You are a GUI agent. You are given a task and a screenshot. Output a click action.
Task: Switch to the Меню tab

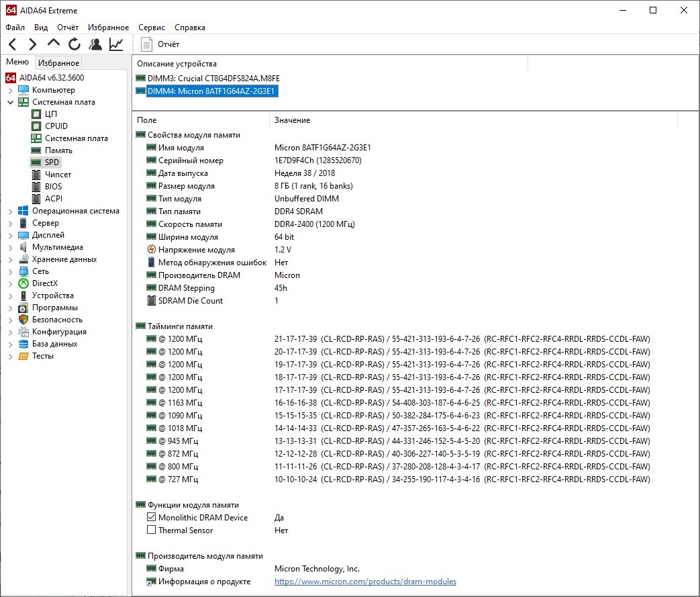tap(17, 62)
